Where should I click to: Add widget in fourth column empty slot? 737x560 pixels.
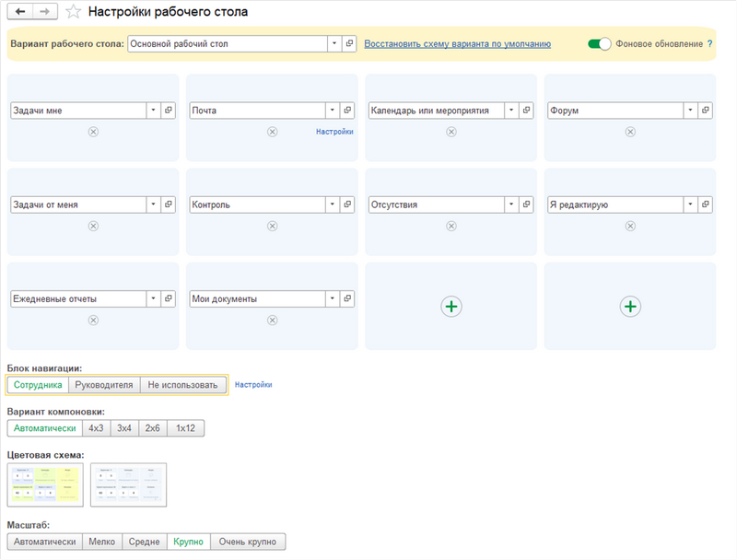(630, 307)
